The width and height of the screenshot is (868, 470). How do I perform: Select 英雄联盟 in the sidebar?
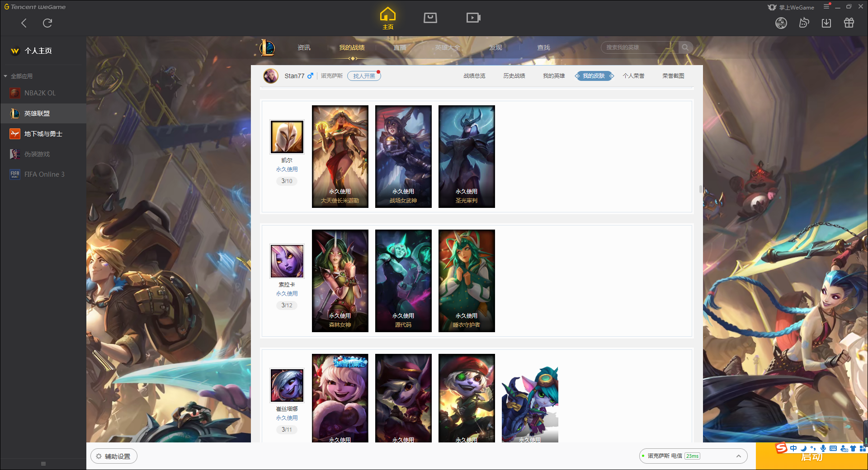[x=43, y=113]
